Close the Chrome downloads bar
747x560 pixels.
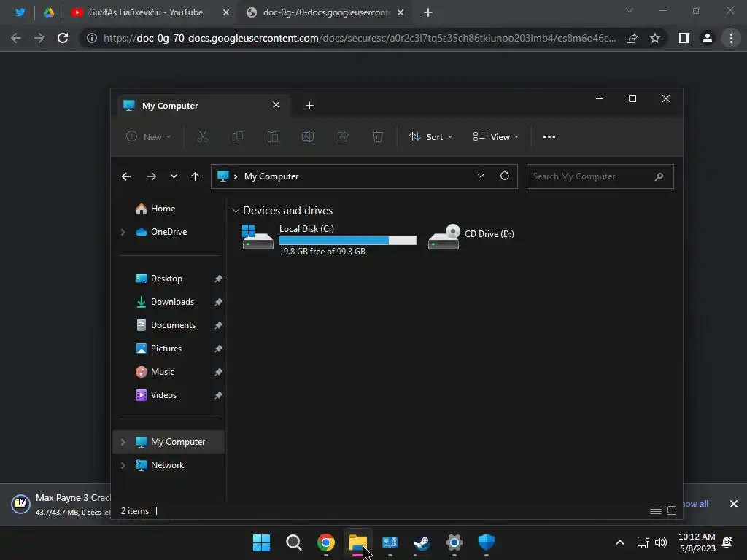(x=734, y=504)
